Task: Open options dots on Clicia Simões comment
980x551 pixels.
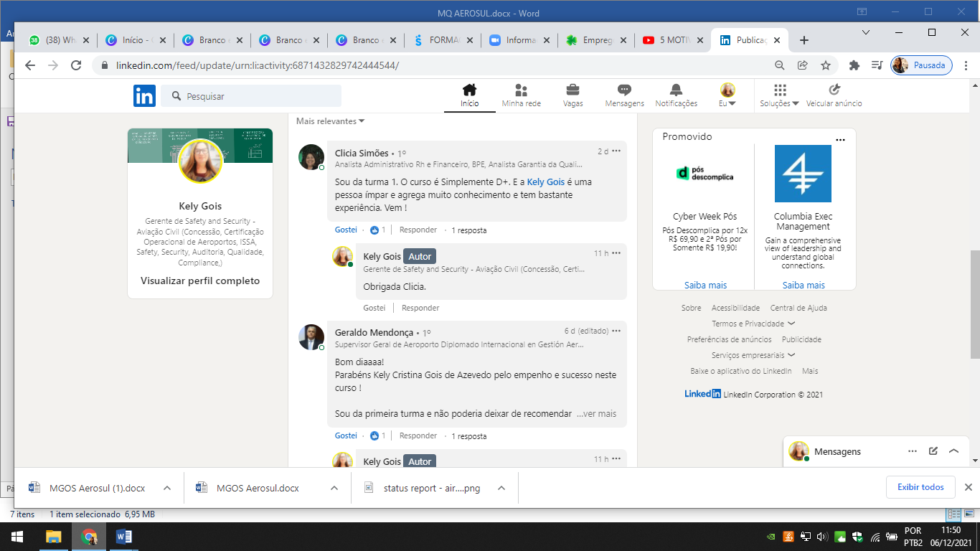Action: pyautogui.click(x=616, y=151)
